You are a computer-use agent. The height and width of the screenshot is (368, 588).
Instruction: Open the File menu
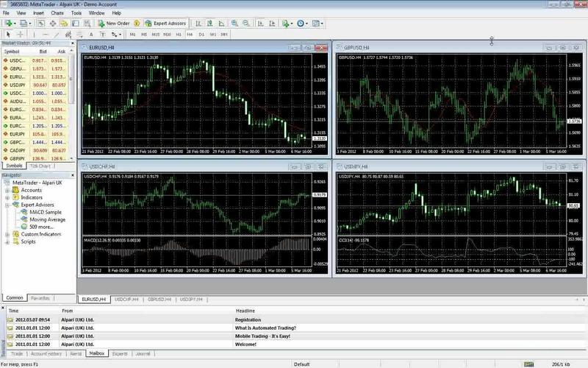pyautogui.click(x=6, y=13)
